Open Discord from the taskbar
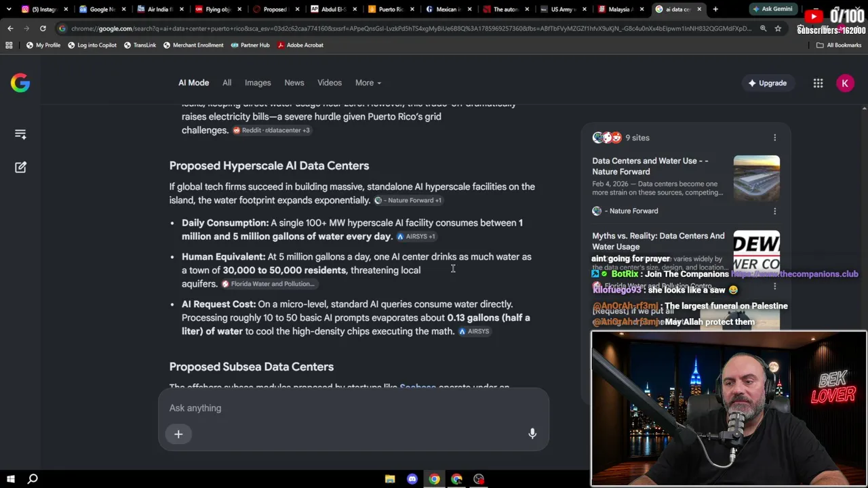This screenshot has width=868, height=488. pyautogui.click(x=412, y=479)
